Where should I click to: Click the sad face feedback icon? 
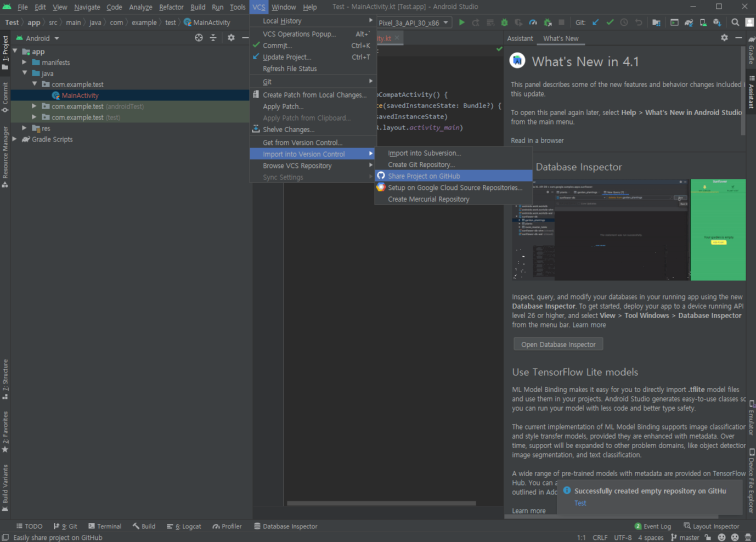point(735,538)
